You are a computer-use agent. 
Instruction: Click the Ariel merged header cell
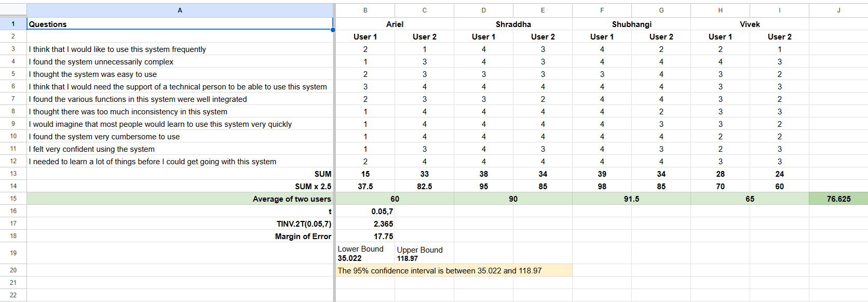(395, 24)
